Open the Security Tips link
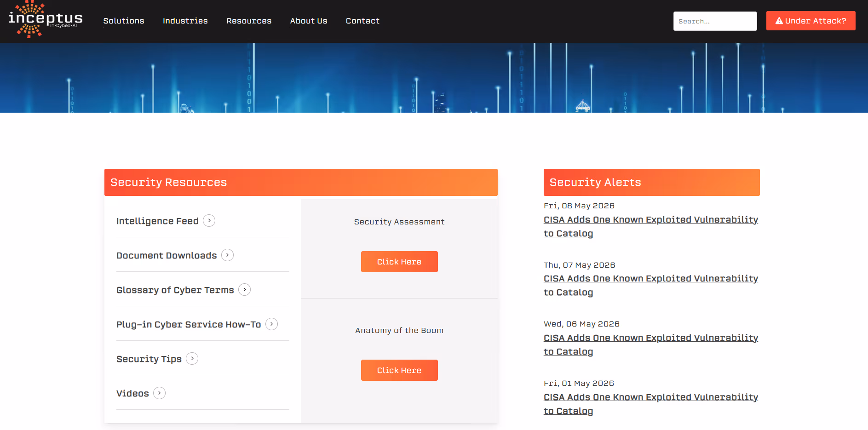The image size is (868, 430). pos(149,359)
